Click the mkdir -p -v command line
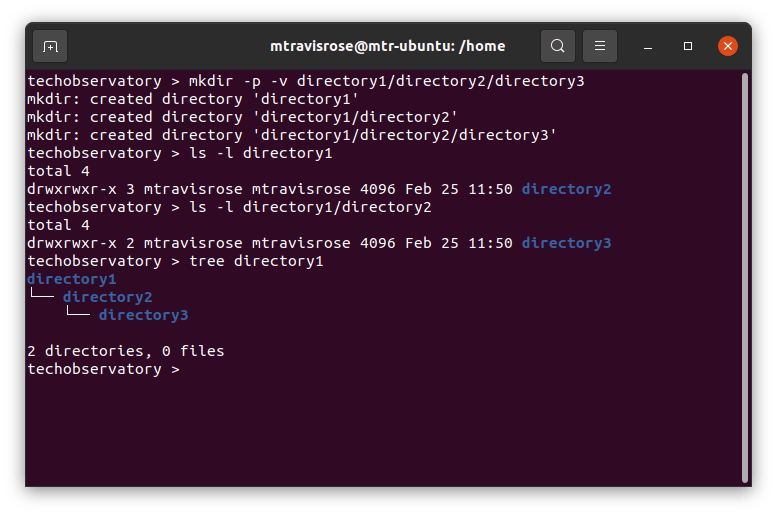 point(306,81)
